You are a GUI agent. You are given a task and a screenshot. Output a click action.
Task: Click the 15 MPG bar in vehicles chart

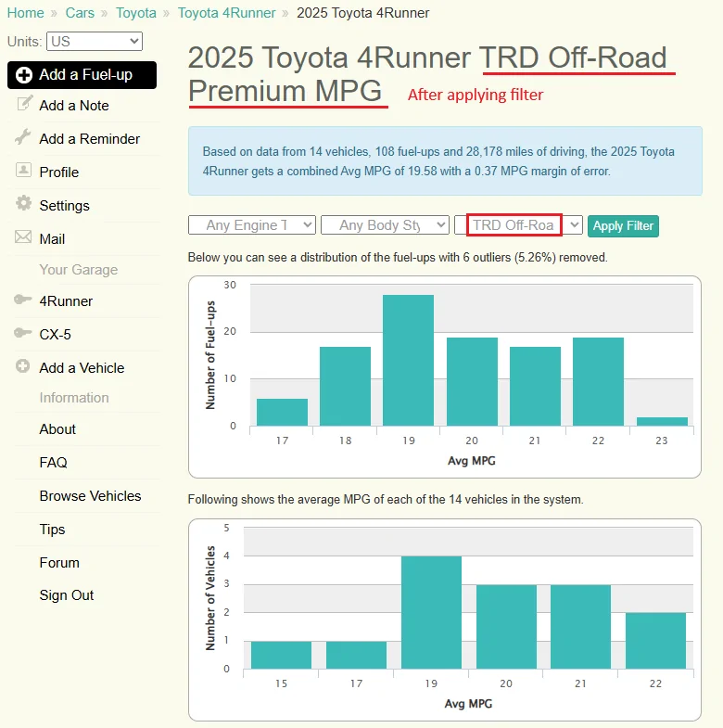(281, 655)
